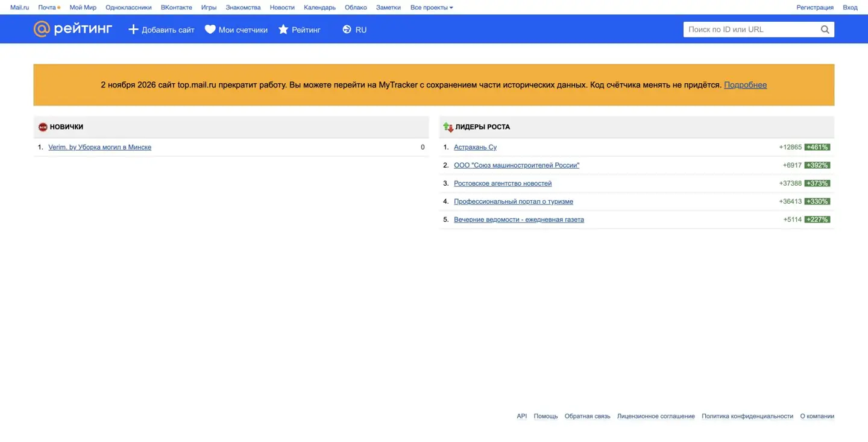Click the Помощь footer link
Screen dimensions: 868x442
click(x=546, y=416)
